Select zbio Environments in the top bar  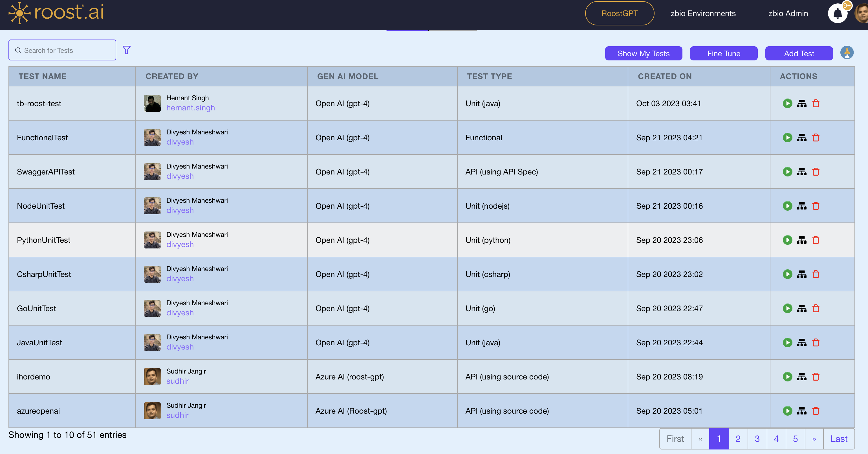click(703, 14)
